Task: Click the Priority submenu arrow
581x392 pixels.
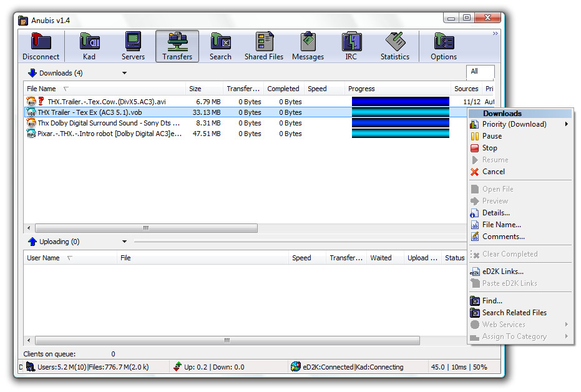Action: point(567,124)
